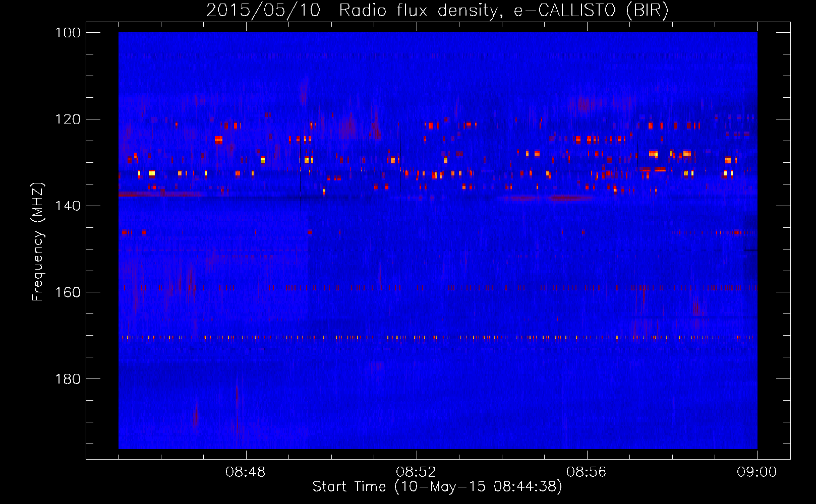Click the '08:52' time tick label
This screenshot has width=816, height=504.
[x=416, y=472]
